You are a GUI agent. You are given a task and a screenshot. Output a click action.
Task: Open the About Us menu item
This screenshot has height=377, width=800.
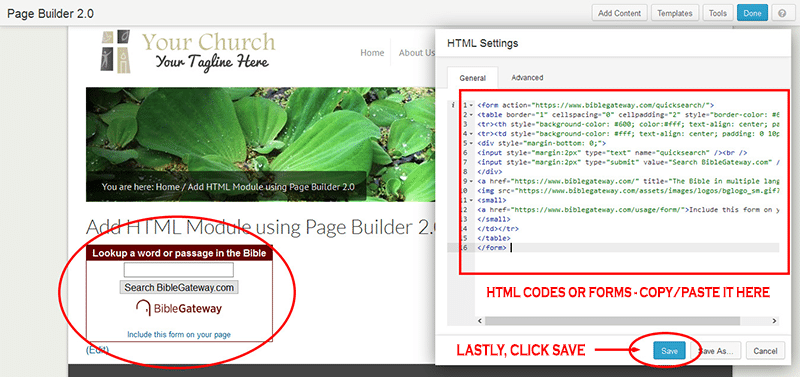(417, 53)
